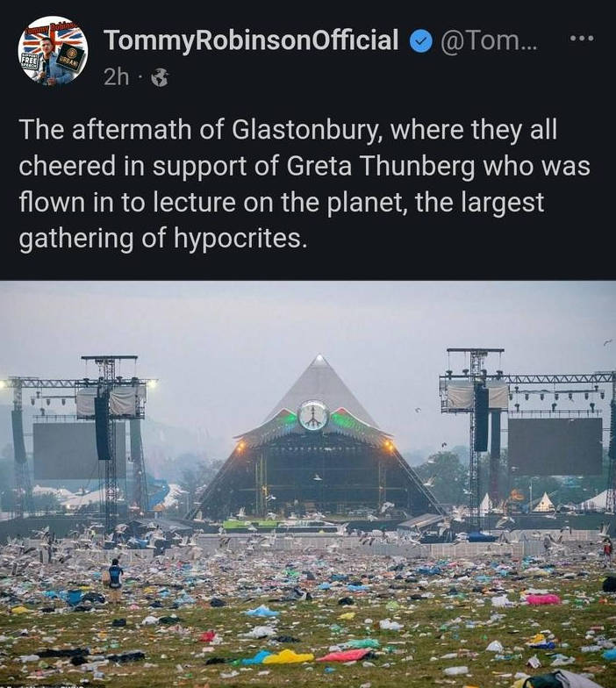Viewport: 616px width, 688px height.
Task: Click the 2h post timestamp
Action: [116, 77]
